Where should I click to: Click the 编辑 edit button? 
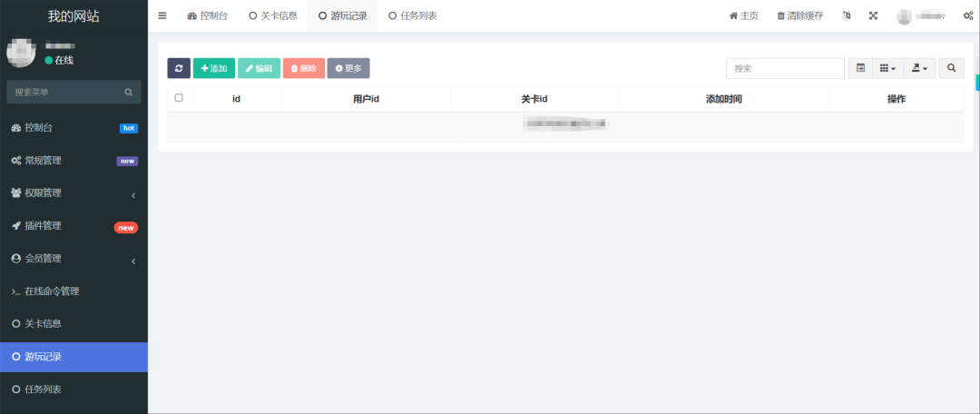(259, 68)
